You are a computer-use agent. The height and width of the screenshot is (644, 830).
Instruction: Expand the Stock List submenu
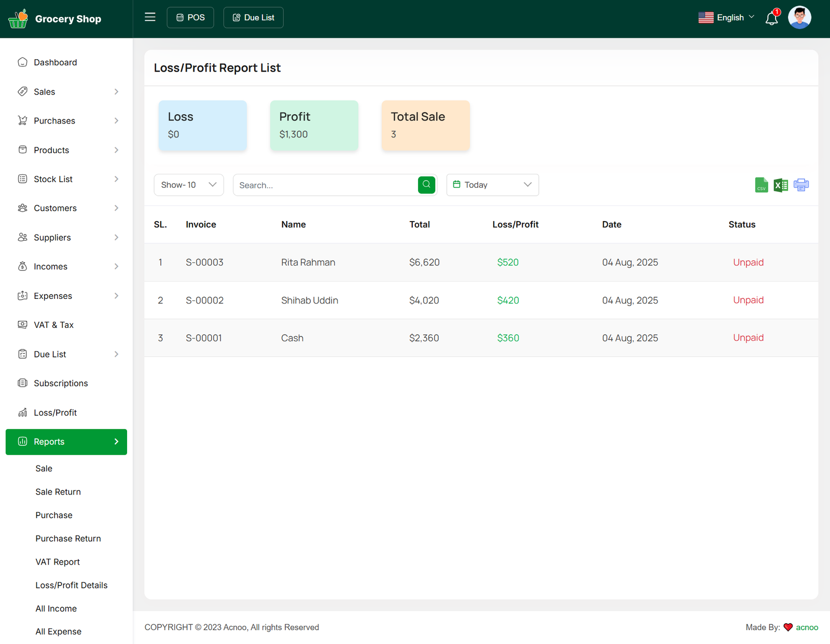[66, 179]
